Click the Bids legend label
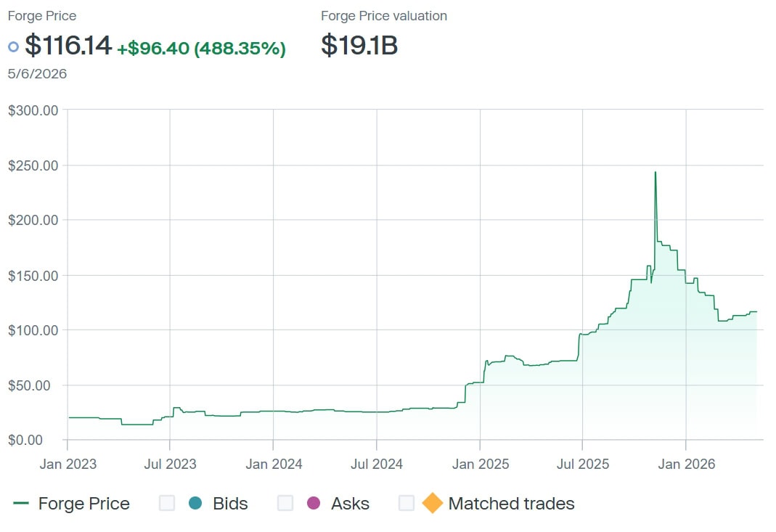 (230, 503)
